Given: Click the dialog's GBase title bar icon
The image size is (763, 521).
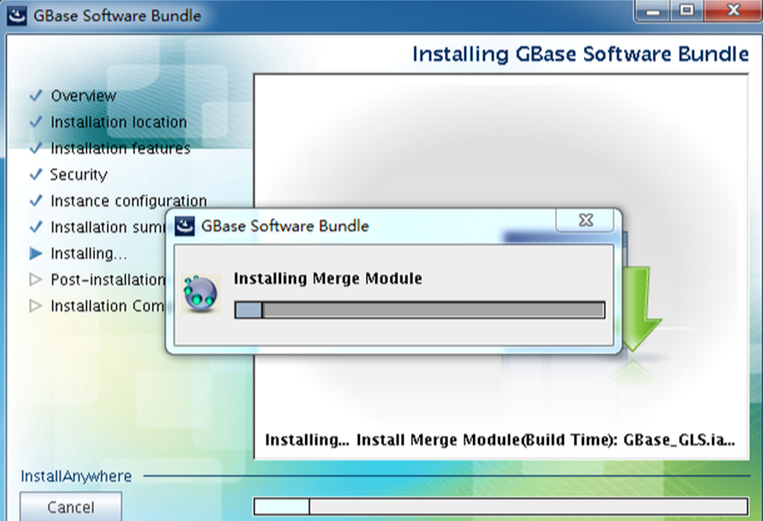Looking at the screenshot, I should [185, 226].
